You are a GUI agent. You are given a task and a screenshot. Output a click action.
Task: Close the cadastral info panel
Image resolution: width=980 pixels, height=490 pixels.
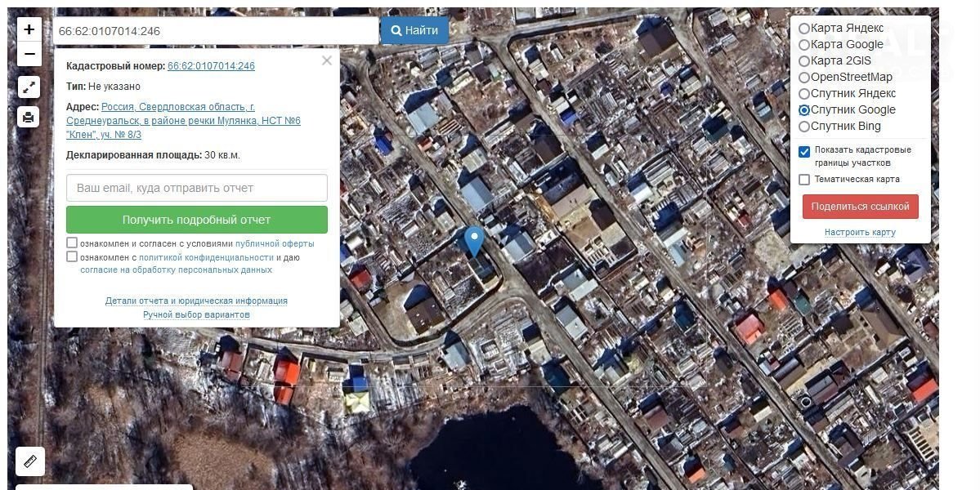click(327, 60)
